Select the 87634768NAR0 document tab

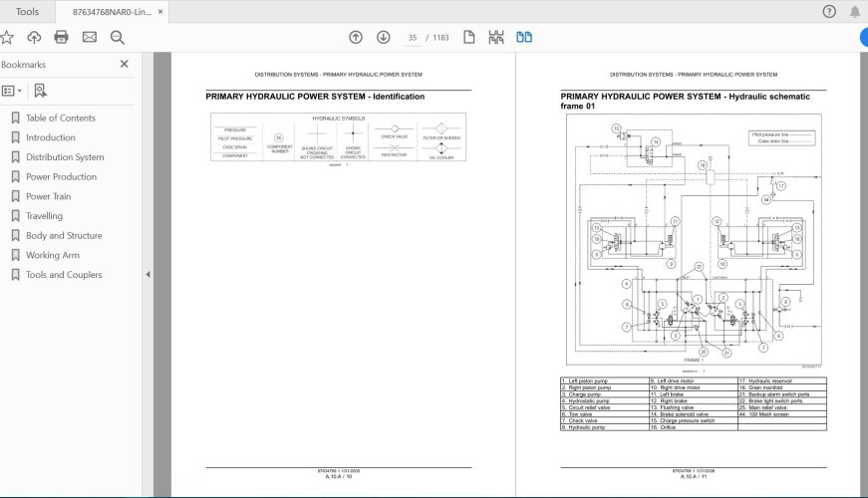point(110,12)
